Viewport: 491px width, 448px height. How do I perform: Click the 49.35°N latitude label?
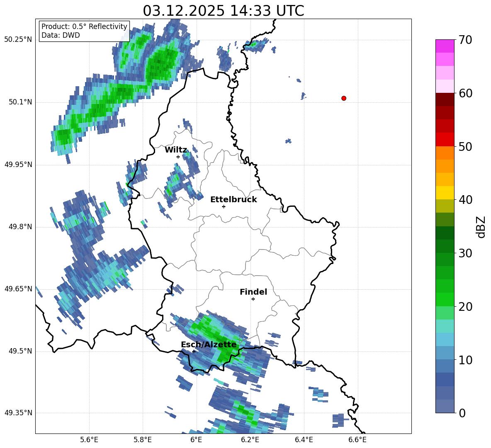pyautogui.click(x=18, y=413)
